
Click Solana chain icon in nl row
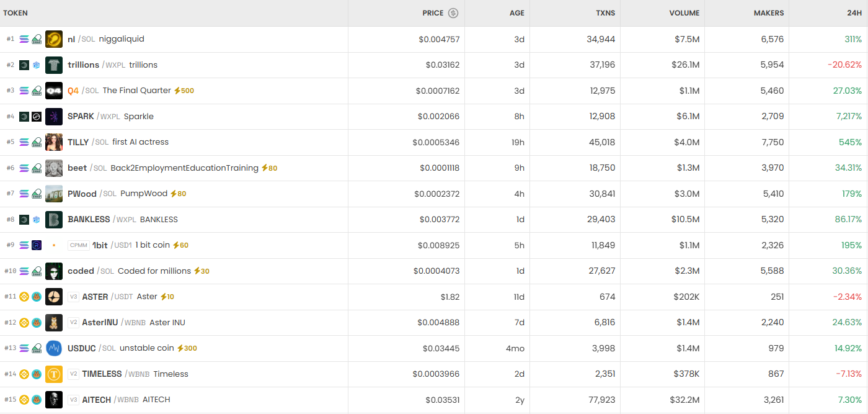[x=24, y=39]
